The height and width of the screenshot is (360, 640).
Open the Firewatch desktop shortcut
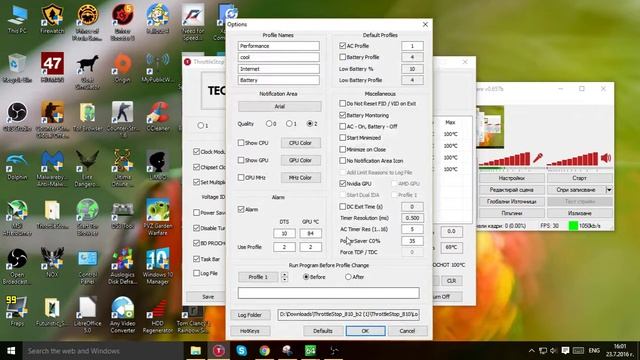[52, 19]
